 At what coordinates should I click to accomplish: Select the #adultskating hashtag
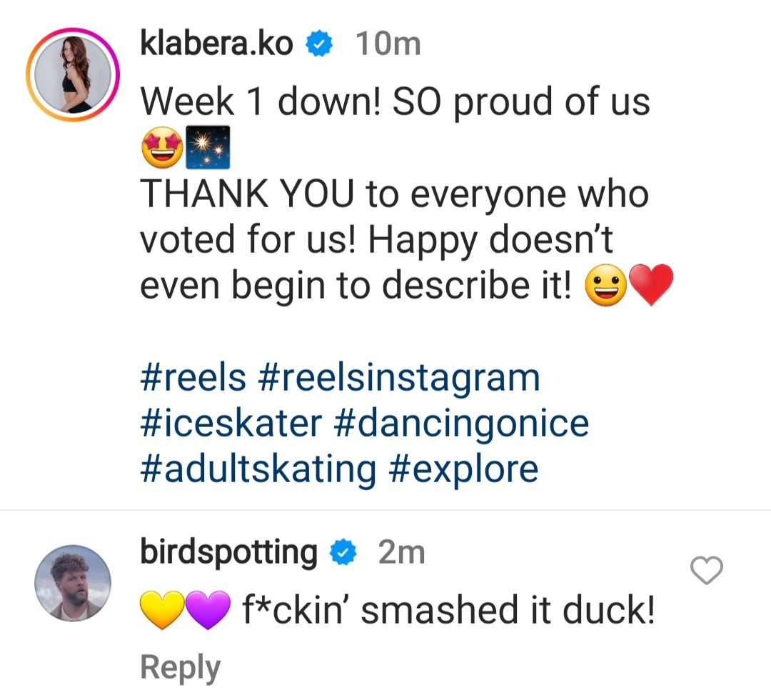(258, 469)
